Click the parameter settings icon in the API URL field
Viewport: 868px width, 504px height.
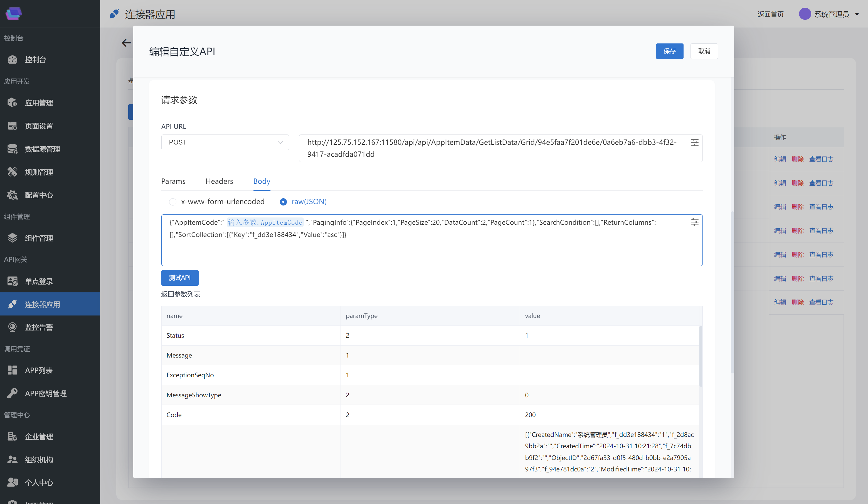694,142
